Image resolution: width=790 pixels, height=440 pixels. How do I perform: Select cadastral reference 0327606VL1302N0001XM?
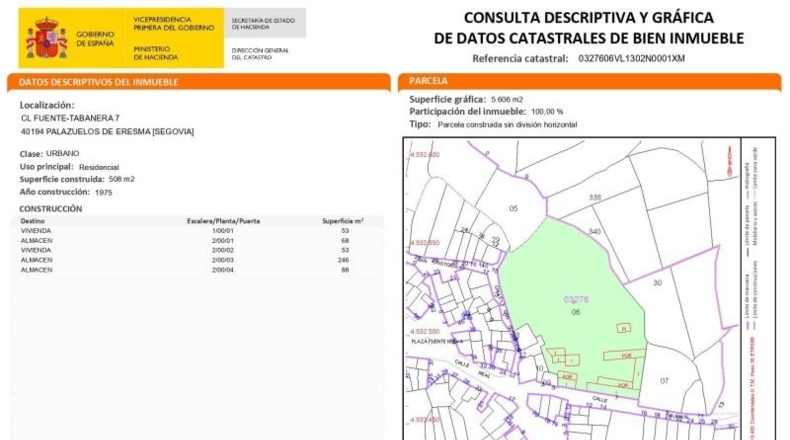(x=631, y=58)
